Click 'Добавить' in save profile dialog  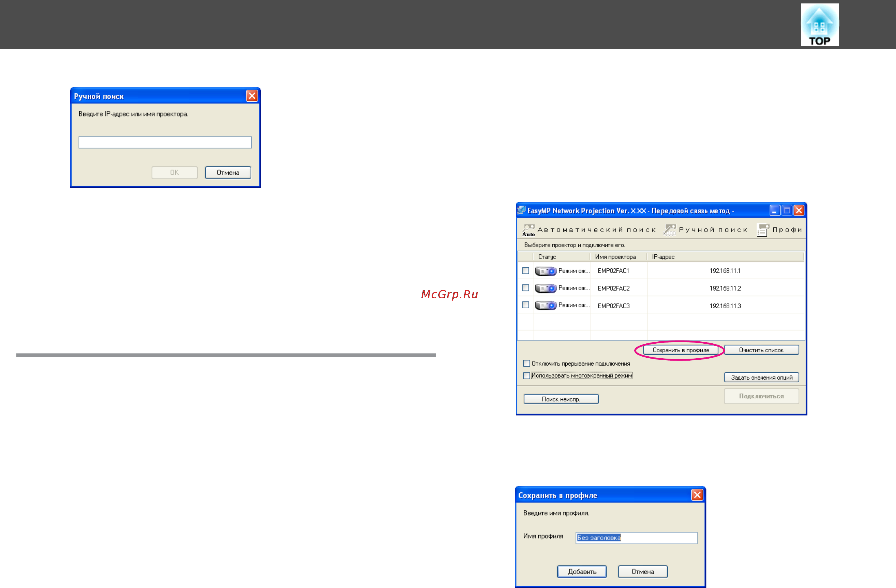pos(582,571)
